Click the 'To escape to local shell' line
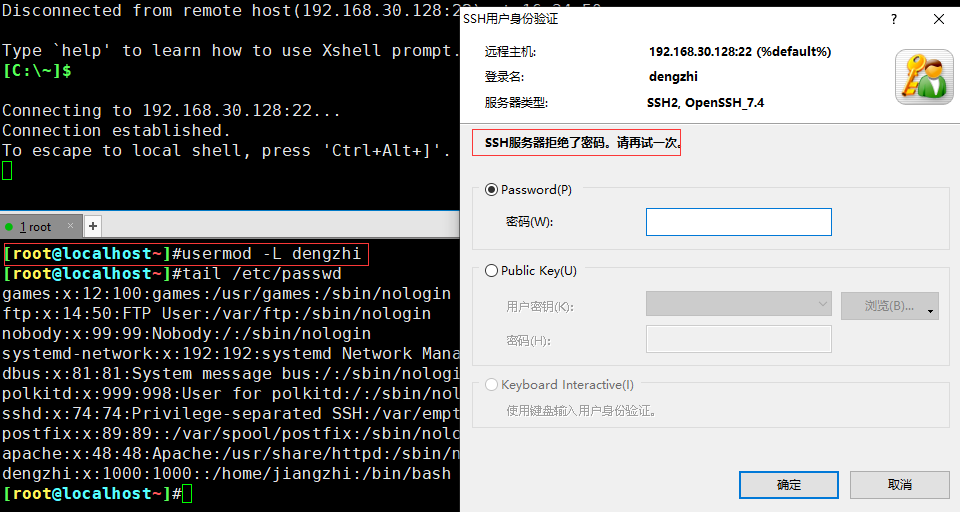The width and height of the screenshot is (960, 512). (x=227, y=151)
